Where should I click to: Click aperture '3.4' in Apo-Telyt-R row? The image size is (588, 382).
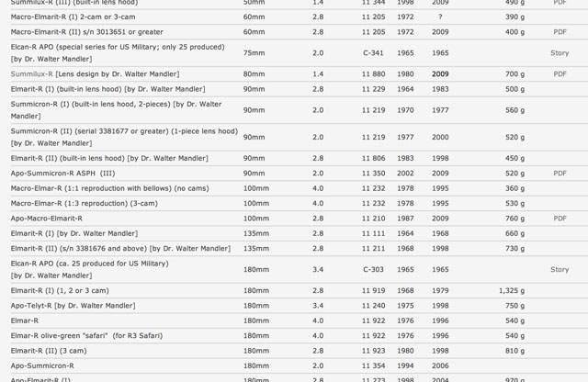click(x=318, y=306)
